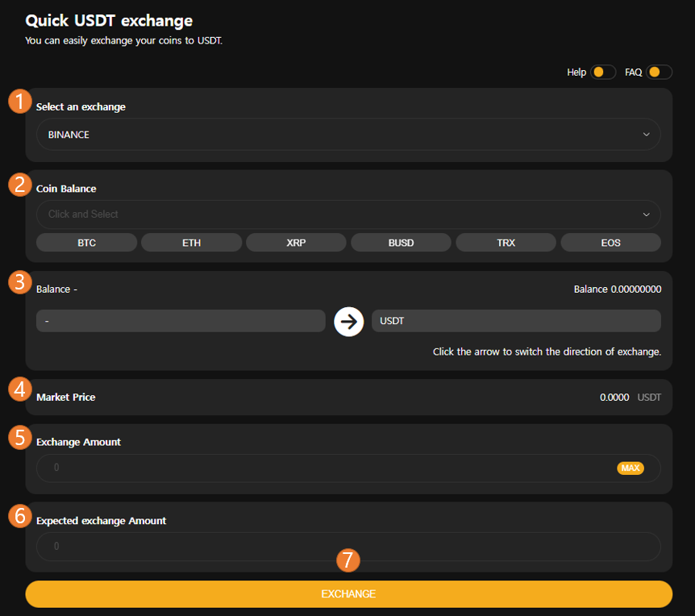Focus the Exchange Amount input field
This screenshot has height=616, width=695.
(x=323, y=468)
